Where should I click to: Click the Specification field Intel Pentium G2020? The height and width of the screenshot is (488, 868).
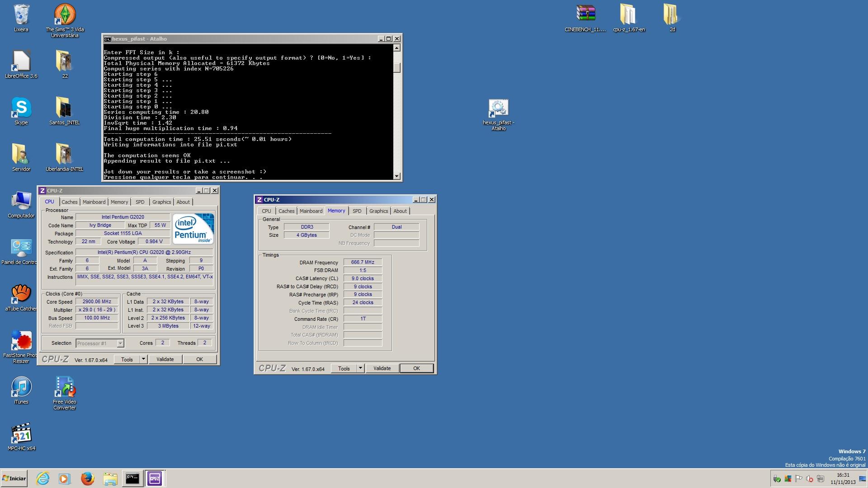pyautogui.click(x=144, y=252)
